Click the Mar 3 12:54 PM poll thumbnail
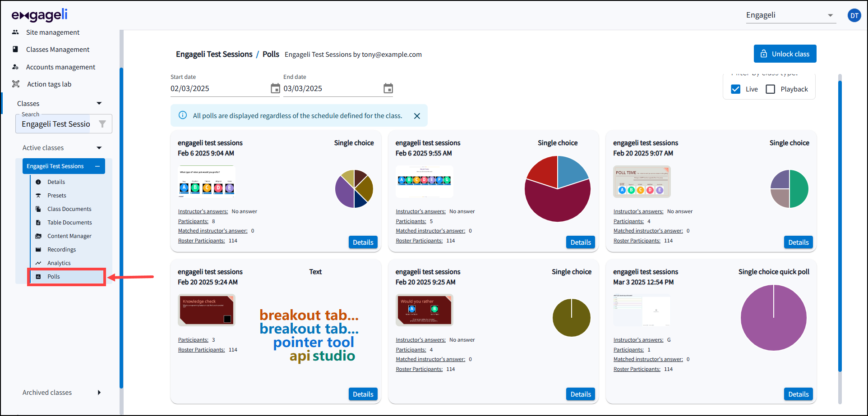Screen dimensions: 868x416 642,310
